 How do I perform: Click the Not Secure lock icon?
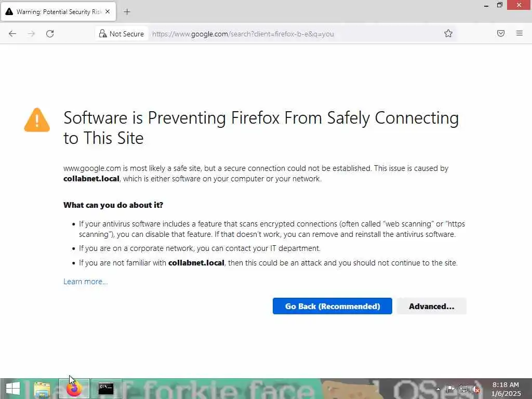[103, 34]
